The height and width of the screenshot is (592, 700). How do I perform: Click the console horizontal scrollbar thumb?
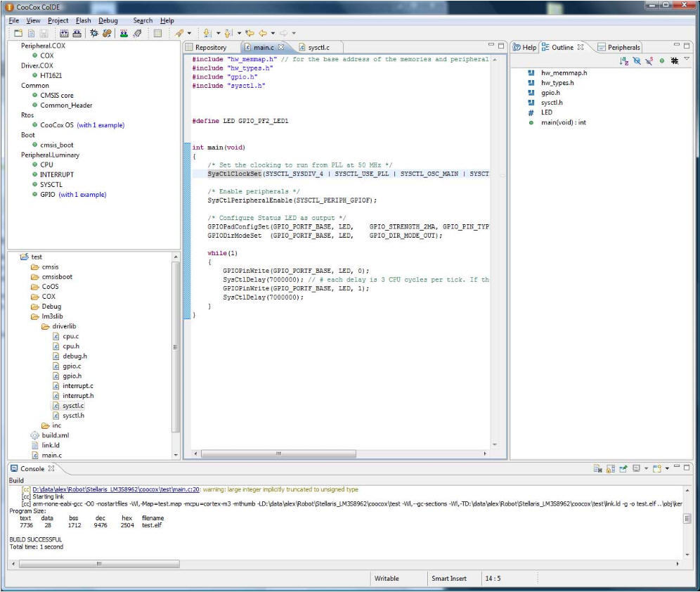[99, 564]
